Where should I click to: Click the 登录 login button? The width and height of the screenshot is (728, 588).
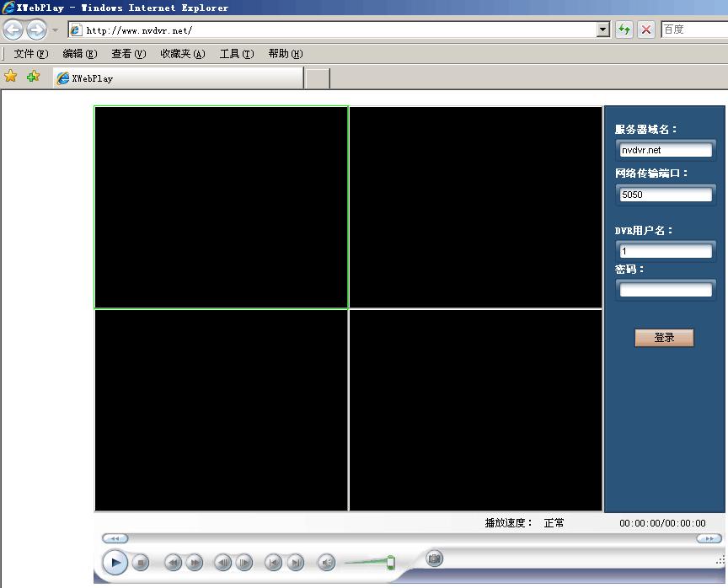pyautogui.click(x=664, y=338)
